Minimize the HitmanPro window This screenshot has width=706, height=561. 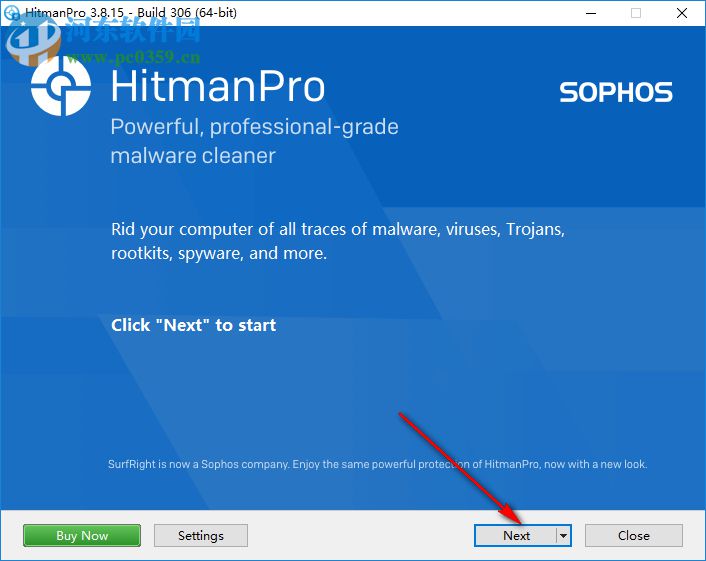pos(591,13)
